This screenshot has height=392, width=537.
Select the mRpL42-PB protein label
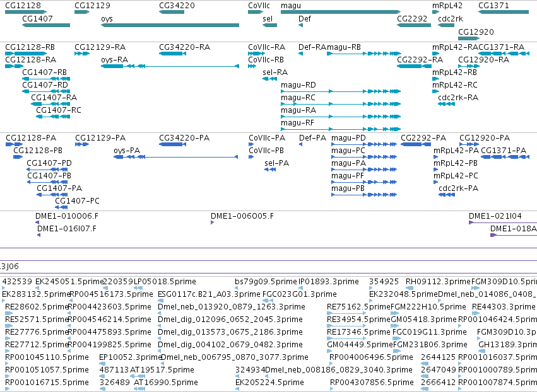coord(456,163)
